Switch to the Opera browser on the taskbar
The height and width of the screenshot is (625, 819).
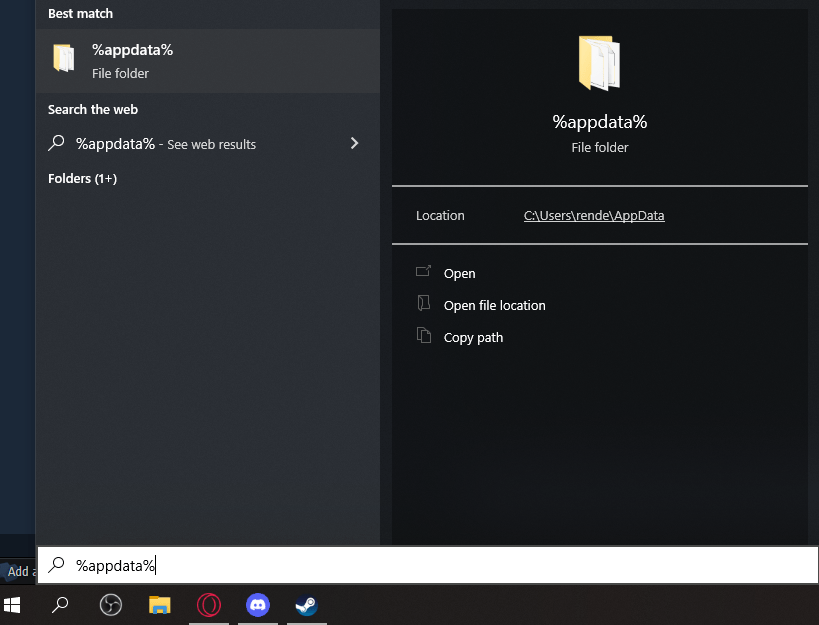click(208, 605)
